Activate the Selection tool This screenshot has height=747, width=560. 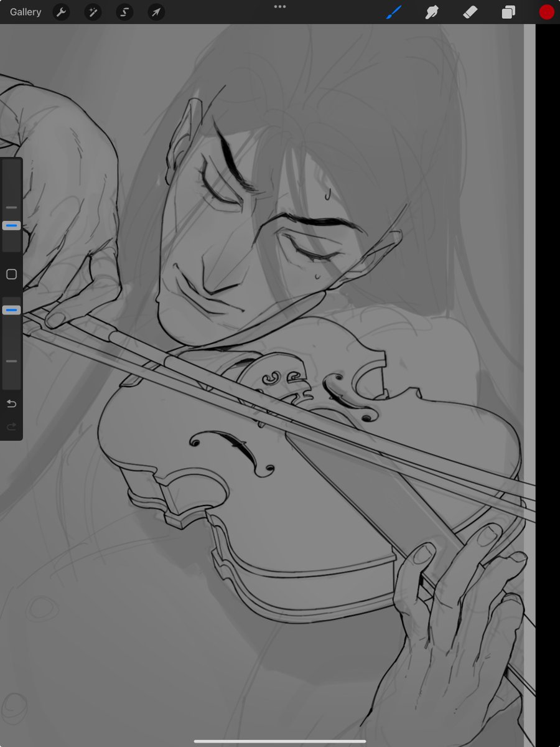click(x=124, y=12)
